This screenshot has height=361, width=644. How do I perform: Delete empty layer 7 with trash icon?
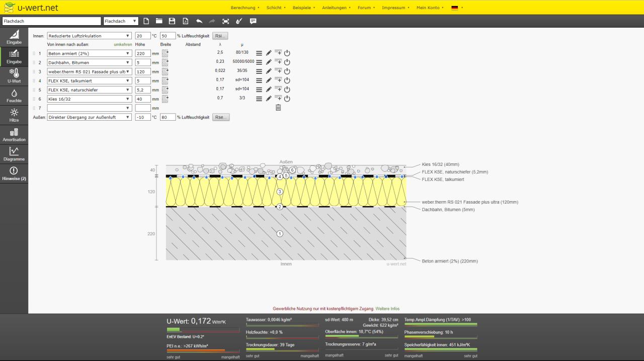click(x=278, y=108)
